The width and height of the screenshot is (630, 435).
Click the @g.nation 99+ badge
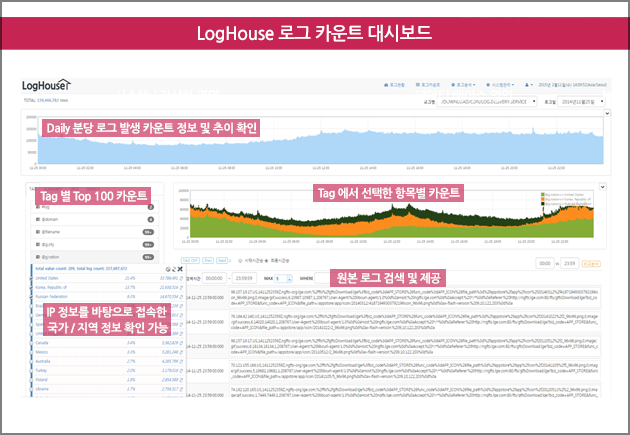(x=148, y=257)
